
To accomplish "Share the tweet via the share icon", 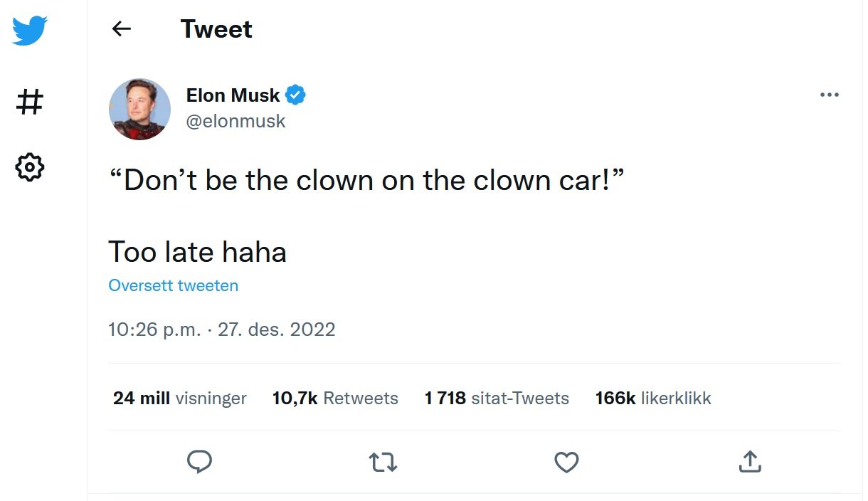I will point(749,462).
